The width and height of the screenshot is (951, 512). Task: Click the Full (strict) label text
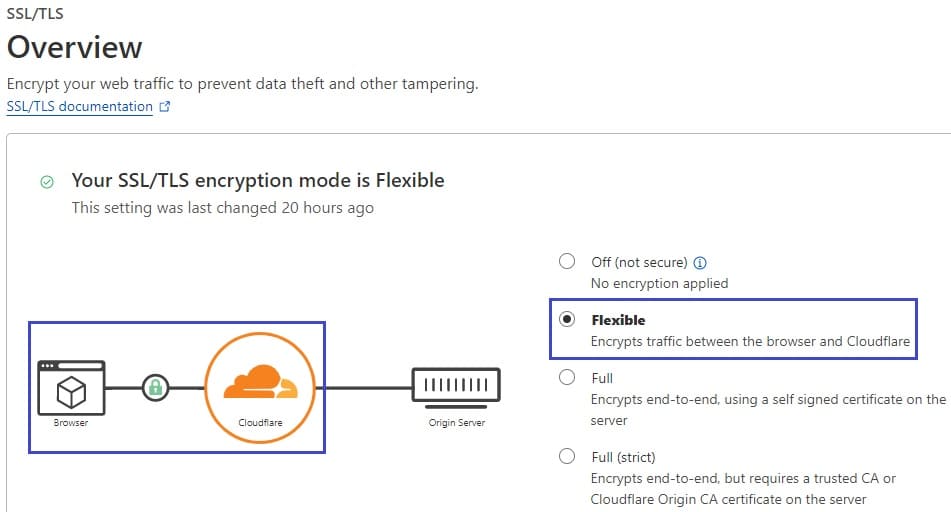[623, 457]
